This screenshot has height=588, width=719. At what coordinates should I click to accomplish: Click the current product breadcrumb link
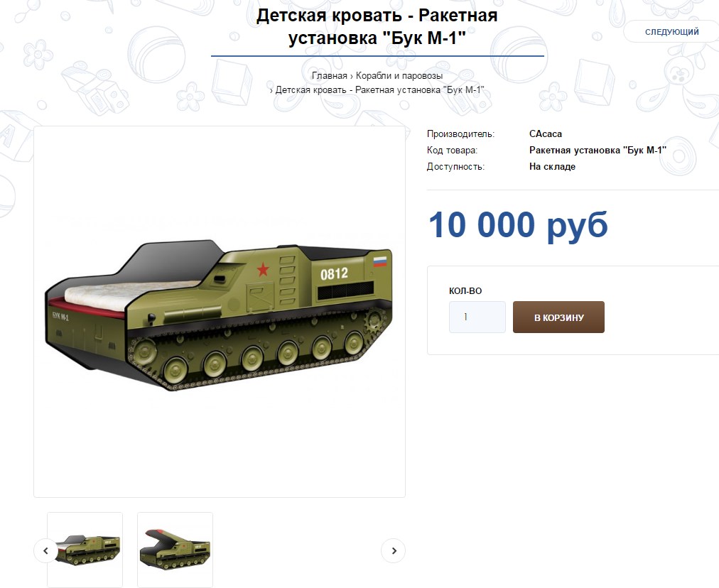pyautogui.click(x=379, y=89)
